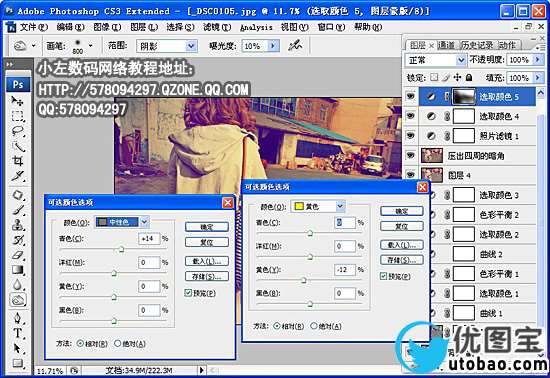Open the 中性色 colors dropdown
This screenshot has height=378, width=550.
point(145,222)
